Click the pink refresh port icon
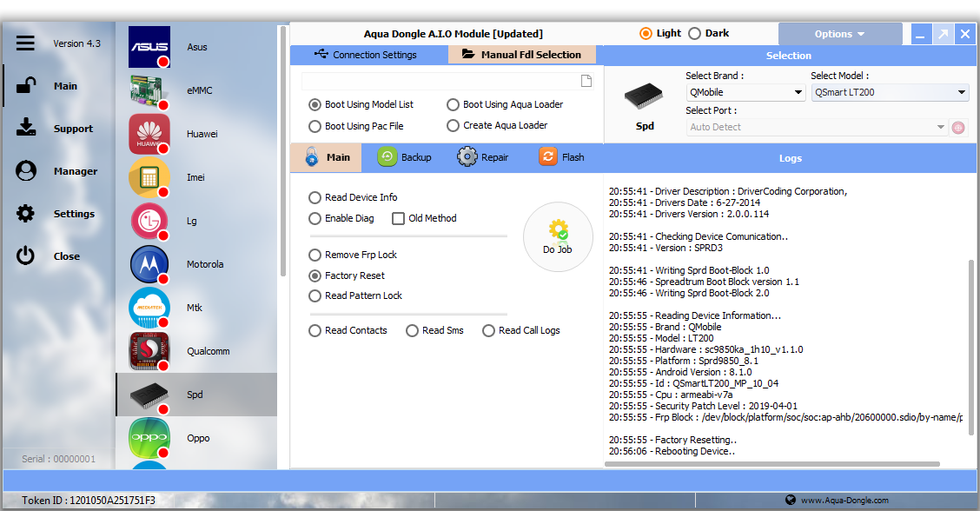This screenshot has height=511, width=980. coord(958,128)
